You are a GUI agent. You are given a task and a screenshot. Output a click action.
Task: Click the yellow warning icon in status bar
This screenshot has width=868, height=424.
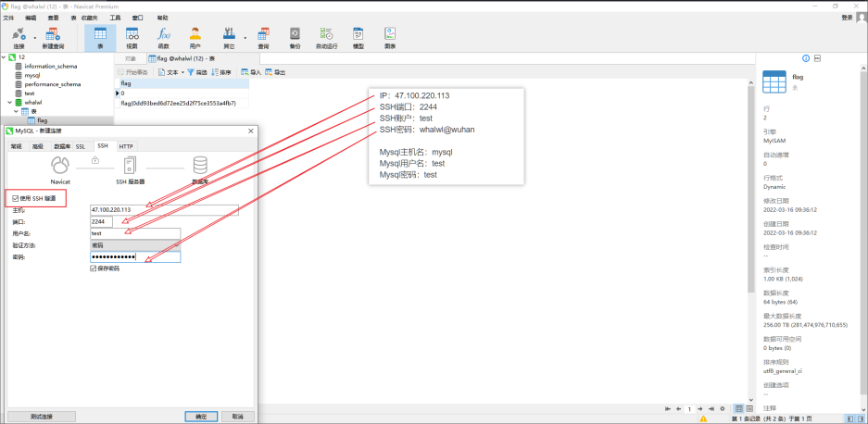point(703,419)
